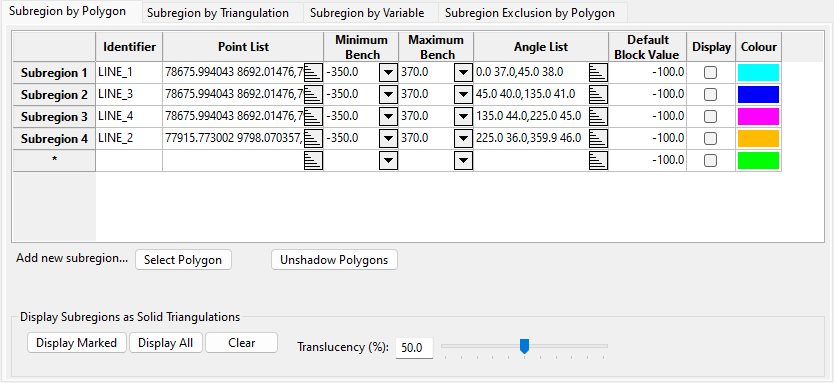The height and width of the screenshot is (383, 834).
Task: Expand Minimum Bench dropdown for Subregion 1
Action: 388,72
